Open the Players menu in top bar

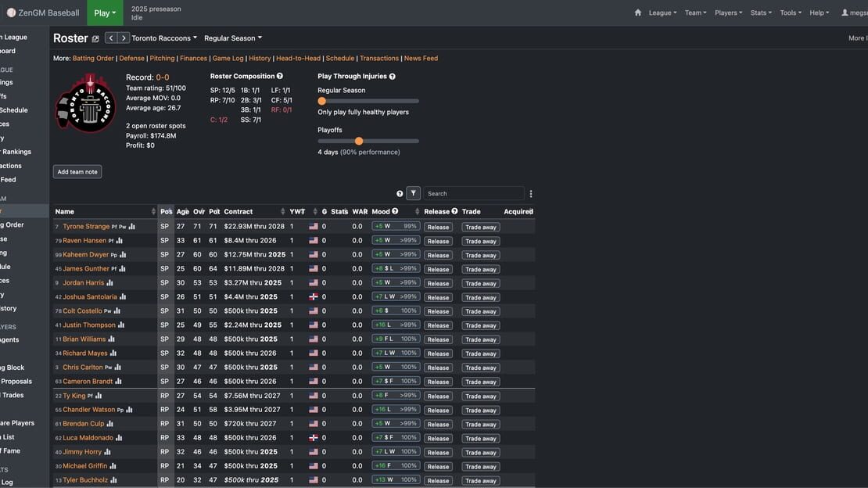click(728, 13)
